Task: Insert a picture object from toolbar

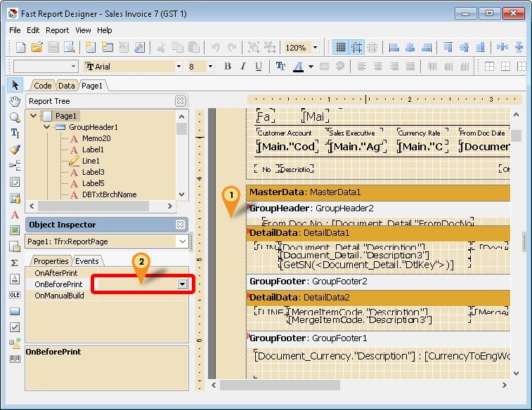Action: (x=15, y=230)
